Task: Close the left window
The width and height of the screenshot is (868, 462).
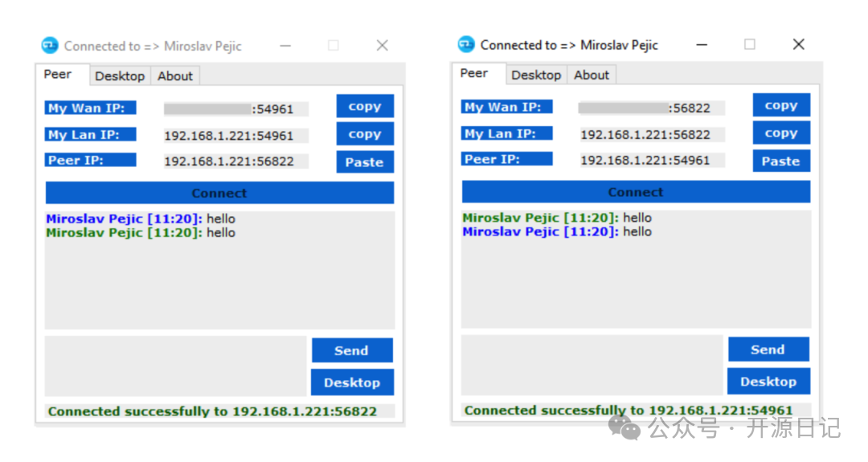Action: 382,46
